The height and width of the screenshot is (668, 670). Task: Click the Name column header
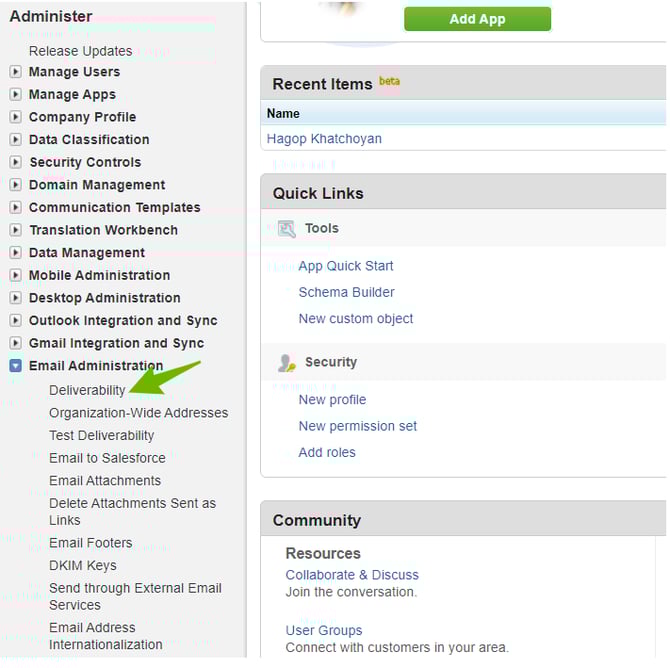tap(283, 114)
